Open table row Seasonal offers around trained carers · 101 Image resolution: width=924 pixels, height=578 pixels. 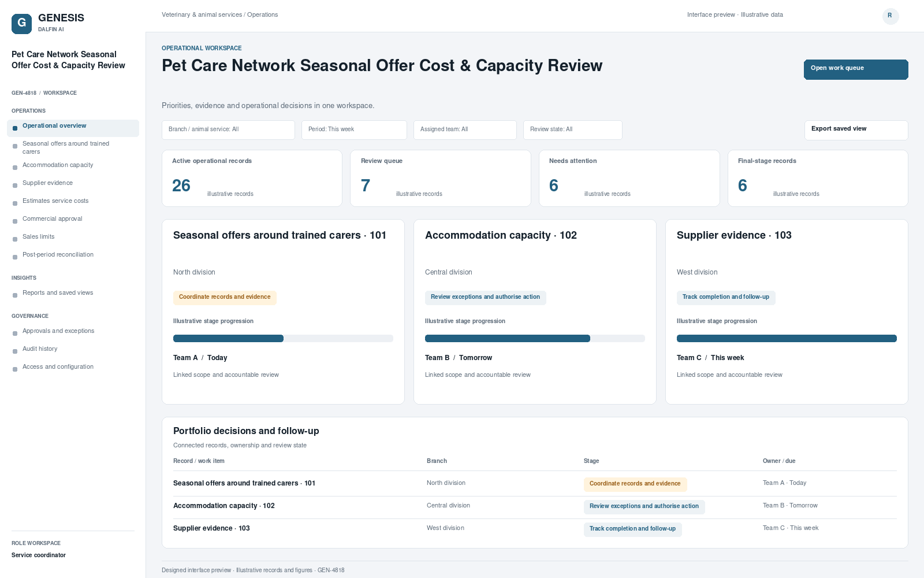535,484
